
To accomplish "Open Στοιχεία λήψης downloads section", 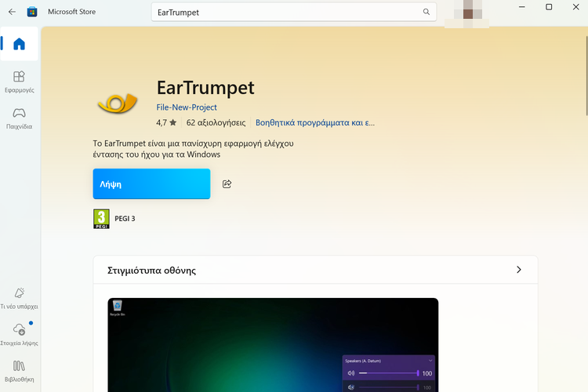I will (x=19, y=334).
